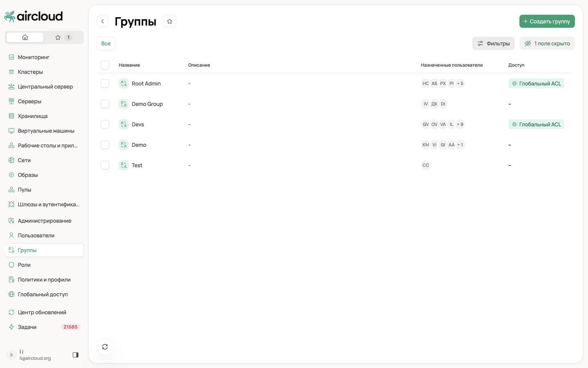The image size is (588, 368).
Task: Open Центральный сервер page
Action: [44, 87]
